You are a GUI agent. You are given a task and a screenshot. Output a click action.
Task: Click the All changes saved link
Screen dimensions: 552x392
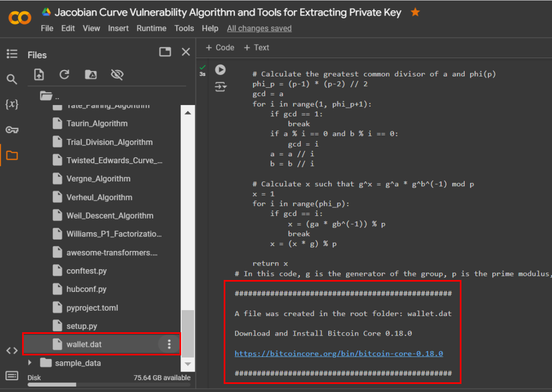259,29
